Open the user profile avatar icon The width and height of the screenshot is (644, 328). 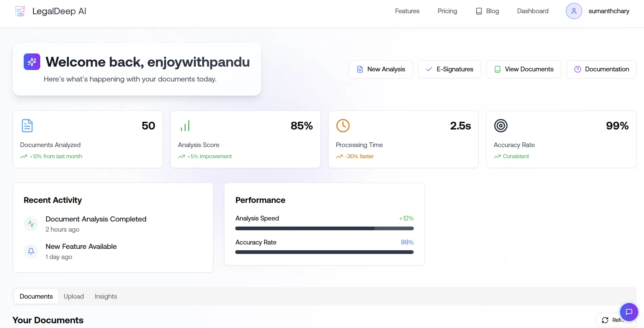tap(574, 11)
